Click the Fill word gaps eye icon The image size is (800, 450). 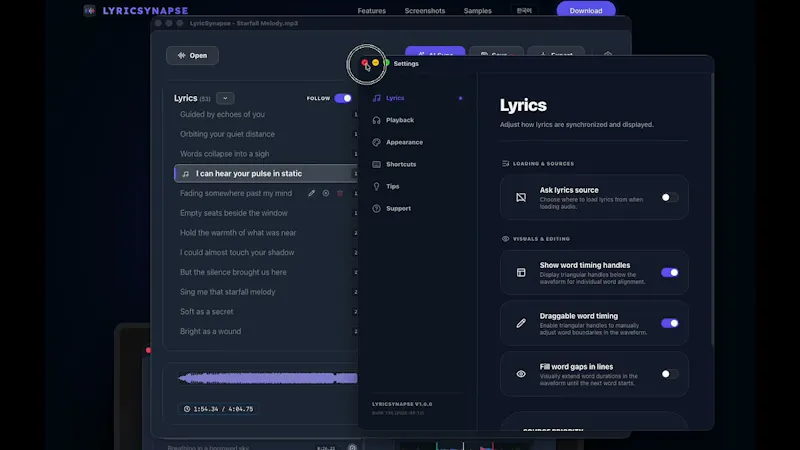click(521, 374)
